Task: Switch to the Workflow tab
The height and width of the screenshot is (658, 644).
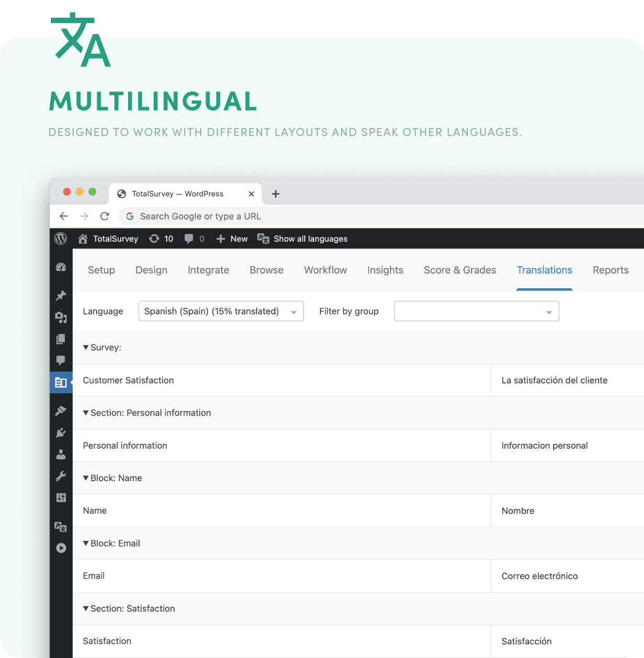Action: pyautogui.click(x=326, y=270)
